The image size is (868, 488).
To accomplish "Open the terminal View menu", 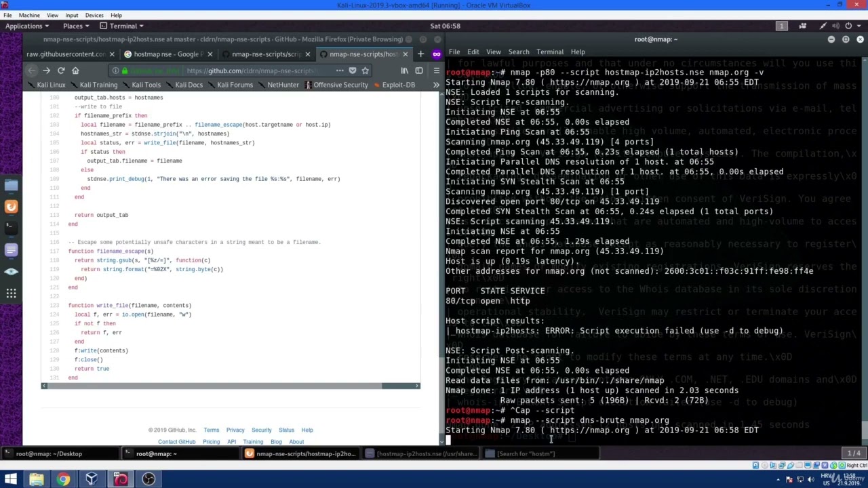I will 493,52.
